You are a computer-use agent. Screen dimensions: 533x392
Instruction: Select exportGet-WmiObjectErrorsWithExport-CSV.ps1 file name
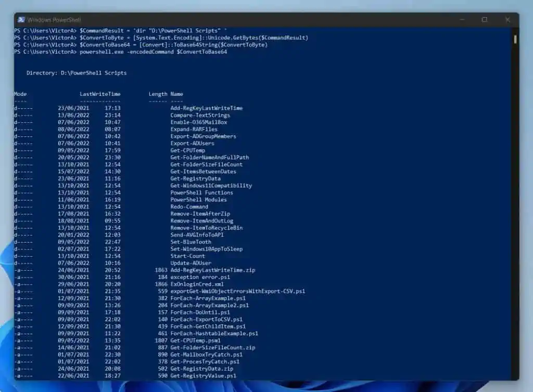pos(237,292)
